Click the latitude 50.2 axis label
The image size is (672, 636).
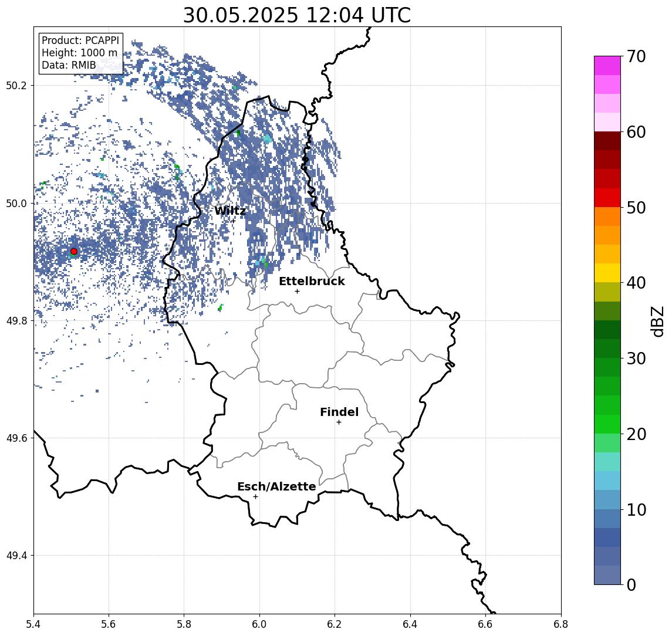tap(16, 85)
